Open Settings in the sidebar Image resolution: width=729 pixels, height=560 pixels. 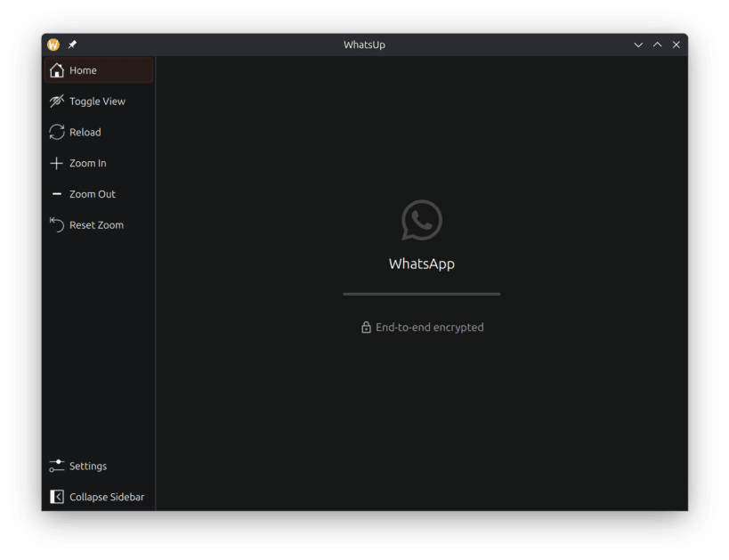click(x=99, y=466)
